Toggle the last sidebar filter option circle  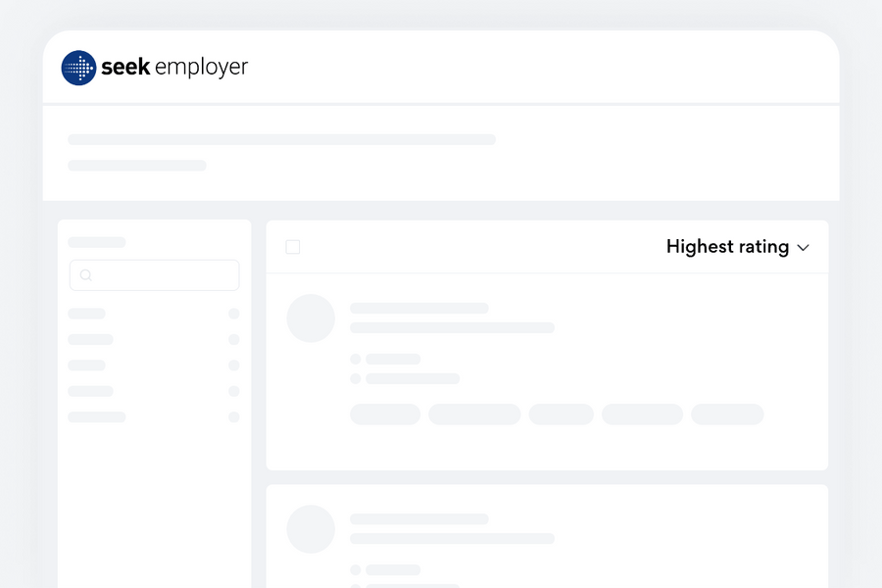tap(234, 416)
